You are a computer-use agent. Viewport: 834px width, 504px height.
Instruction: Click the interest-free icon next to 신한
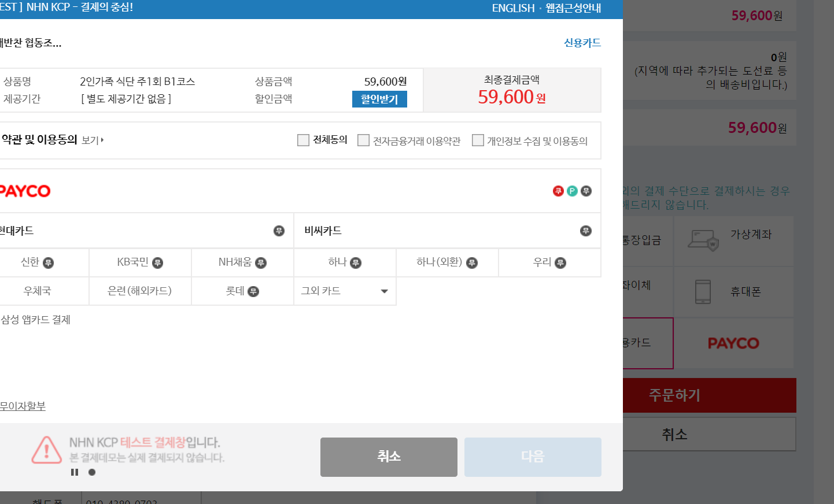(x=49, y=263)
